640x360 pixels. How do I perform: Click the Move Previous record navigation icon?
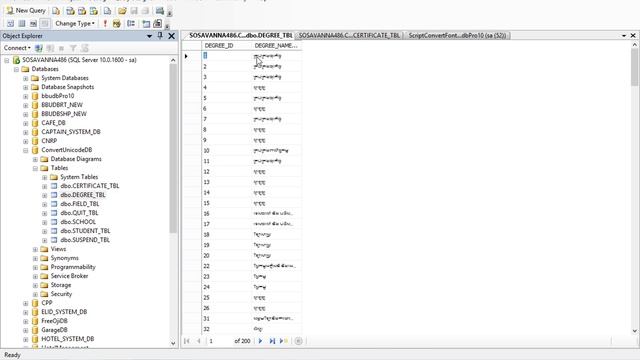tap(199, 341)
